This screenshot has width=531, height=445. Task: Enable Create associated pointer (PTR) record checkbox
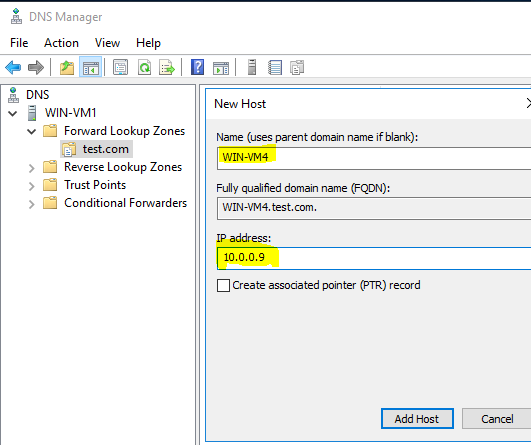[x=223, y=285]
